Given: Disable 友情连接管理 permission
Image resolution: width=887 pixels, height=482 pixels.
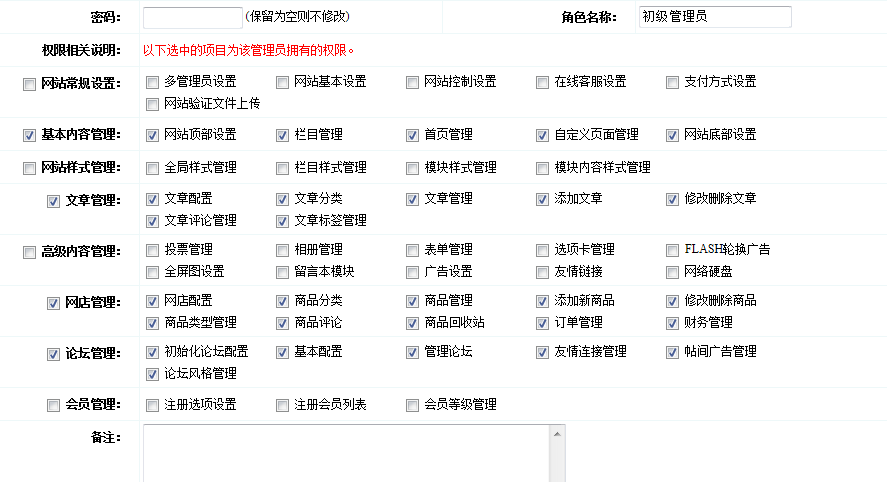Looking at the screenshot, I should 542,352.
